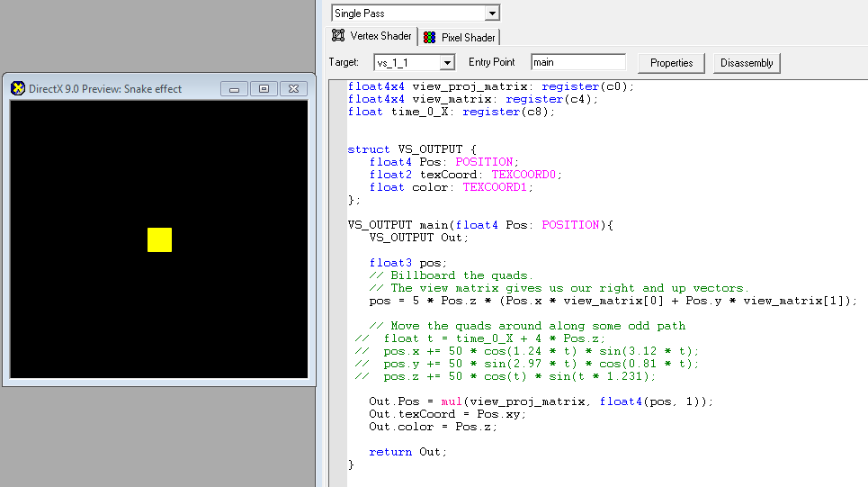Click the Snake effect preview title bar
868x487 pixels.
point(117,88)
